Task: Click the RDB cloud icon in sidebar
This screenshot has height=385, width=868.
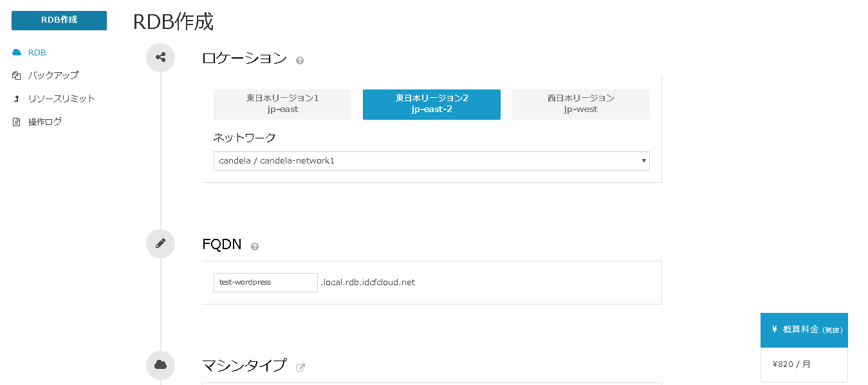Action: [x=17, y=52]
